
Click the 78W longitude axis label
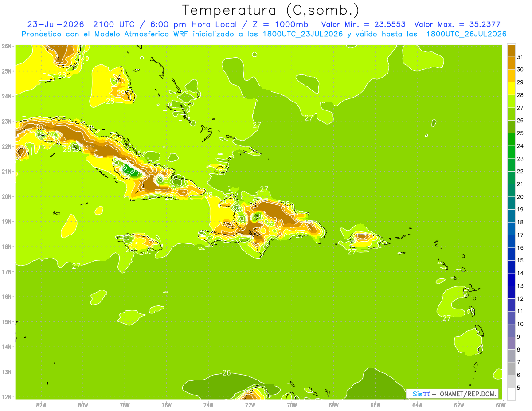[125, 405]
